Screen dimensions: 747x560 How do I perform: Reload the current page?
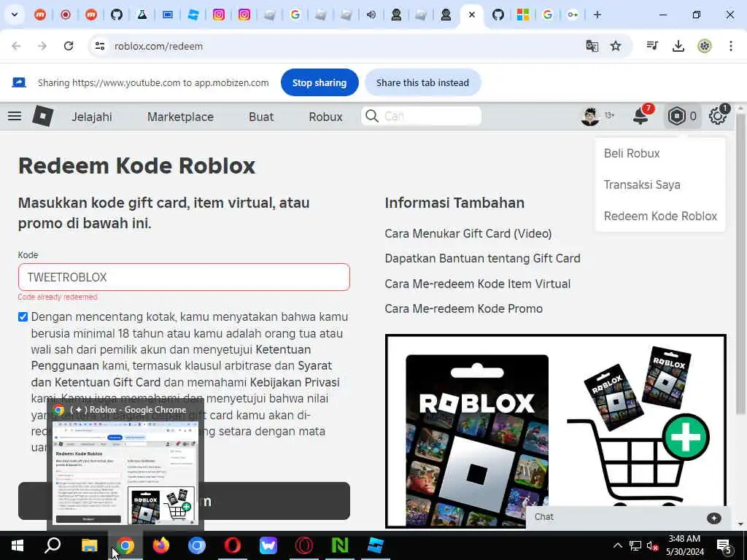69,46
